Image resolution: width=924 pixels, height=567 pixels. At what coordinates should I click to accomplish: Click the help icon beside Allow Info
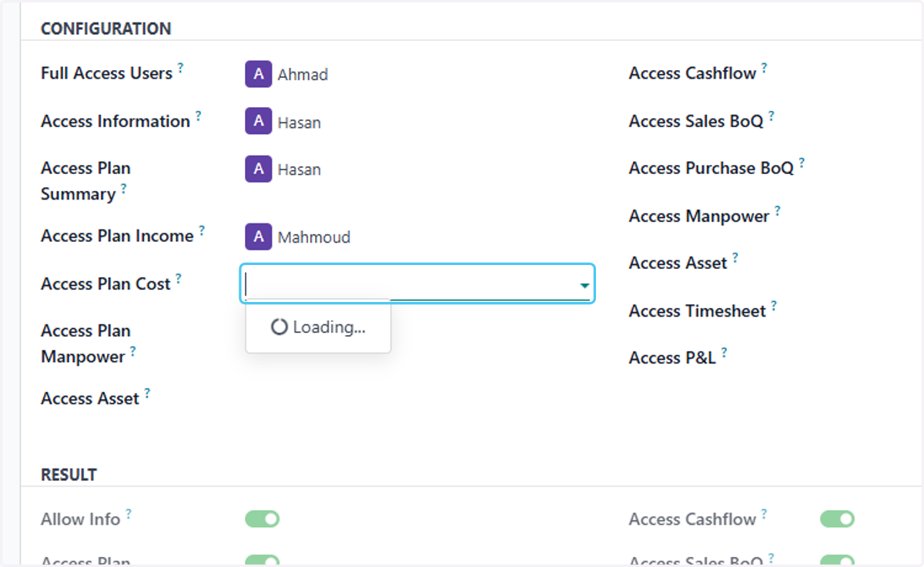(128, 514)
